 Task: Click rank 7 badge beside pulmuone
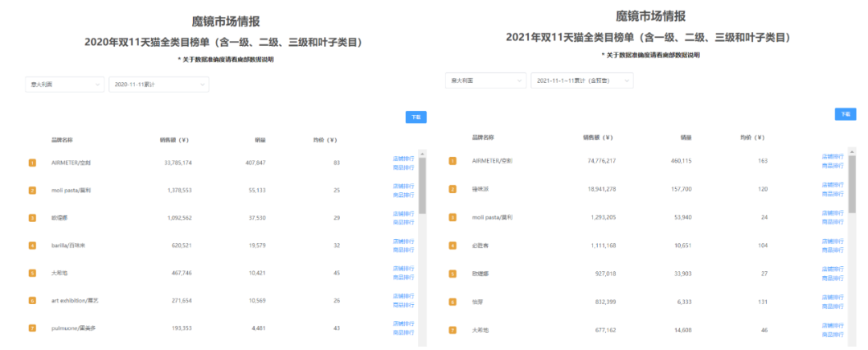tap(32, 327)
